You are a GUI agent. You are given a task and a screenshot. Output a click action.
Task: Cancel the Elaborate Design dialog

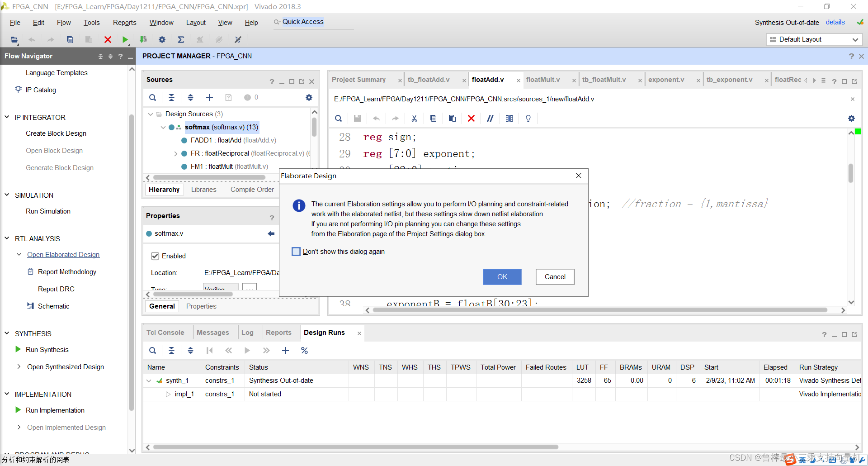555,277
